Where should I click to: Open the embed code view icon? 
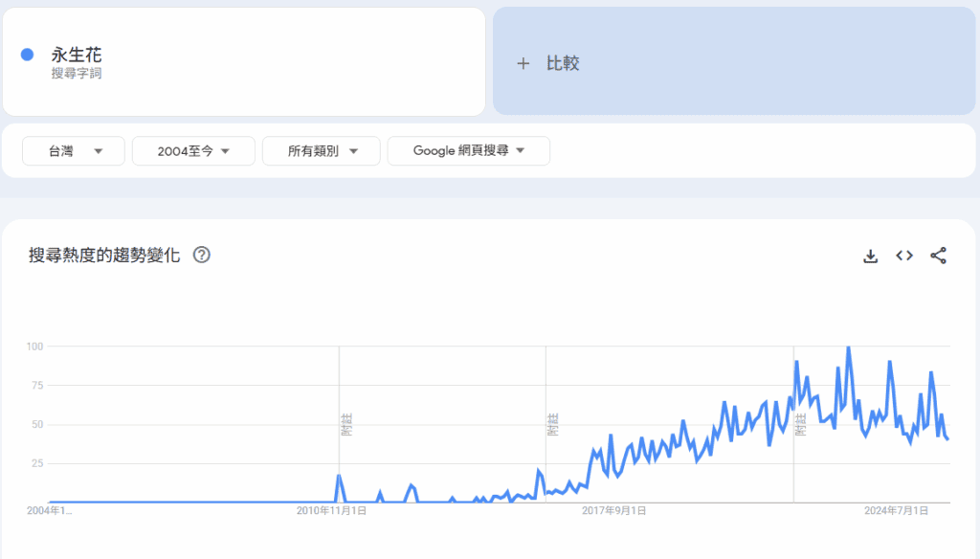pyautogui.click(x=903, y=256)
